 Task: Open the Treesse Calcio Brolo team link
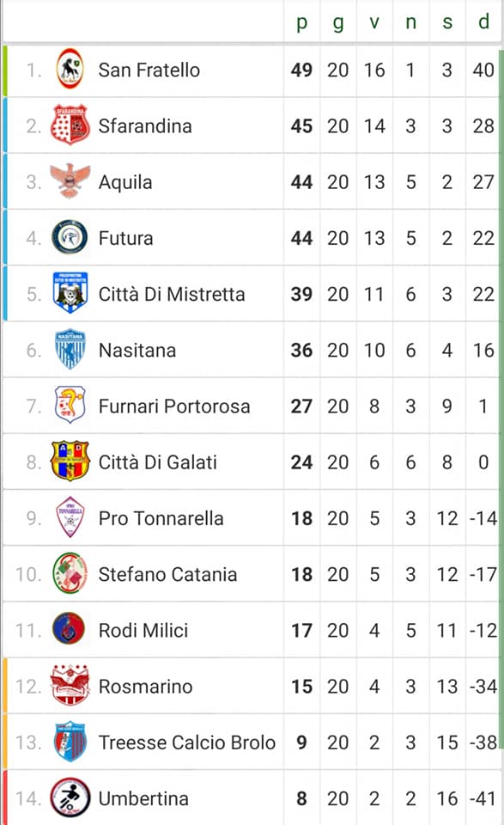click(187, 742)
